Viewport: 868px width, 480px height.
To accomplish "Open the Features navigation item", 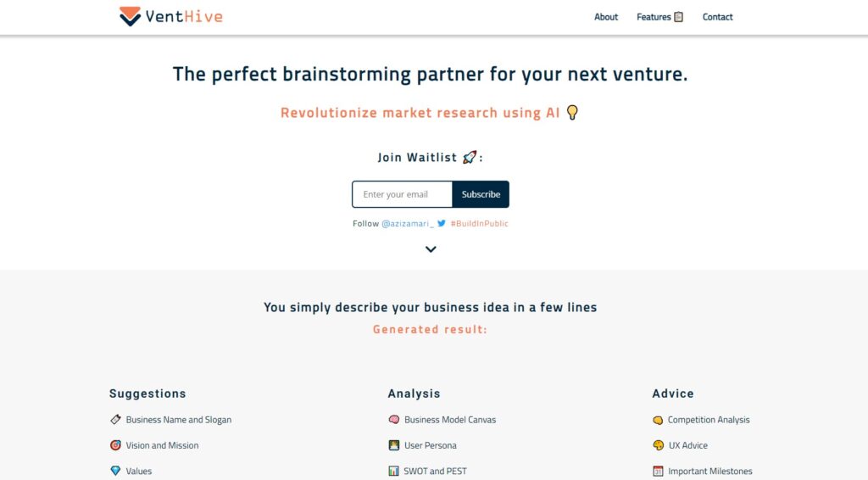I will pyautogui.click(x=659, y=17).
